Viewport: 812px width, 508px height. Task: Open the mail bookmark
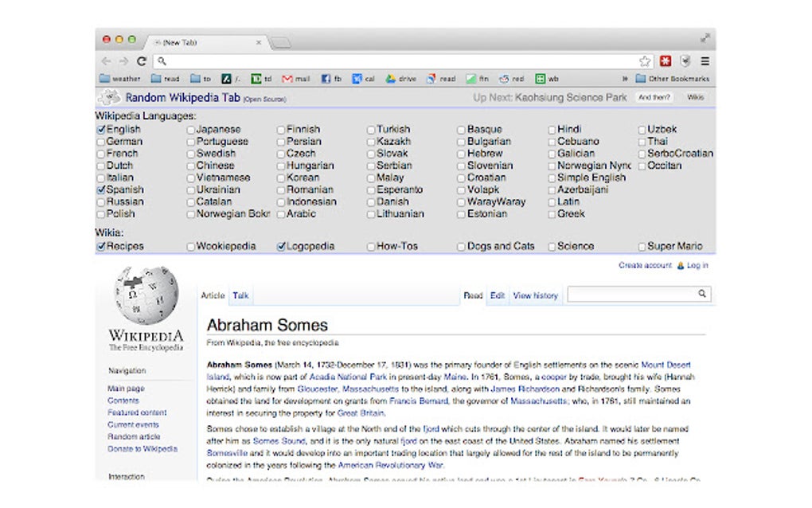(295, 79)
